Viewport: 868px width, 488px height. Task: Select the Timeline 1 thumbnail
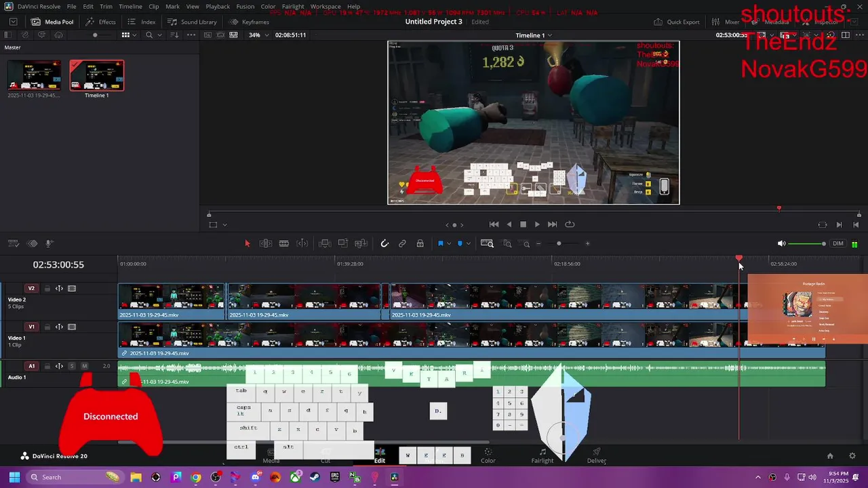pyautogui.click(x=97, y=75)
